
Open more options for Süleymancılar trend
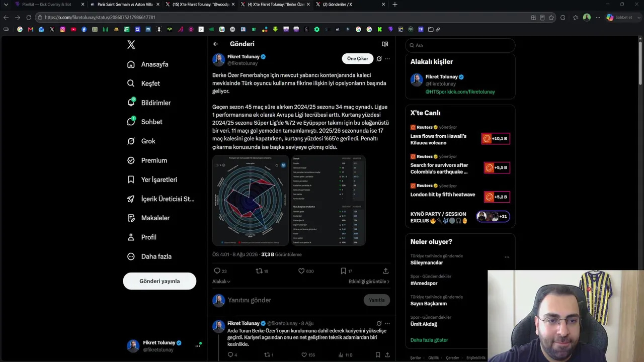(507, 257)
